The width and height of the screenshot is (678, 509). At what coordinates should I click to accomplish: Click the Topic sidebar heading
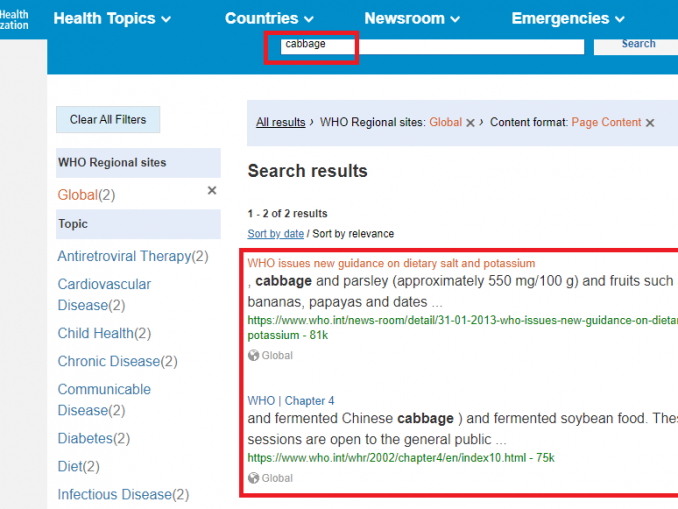tap(138, 224)
